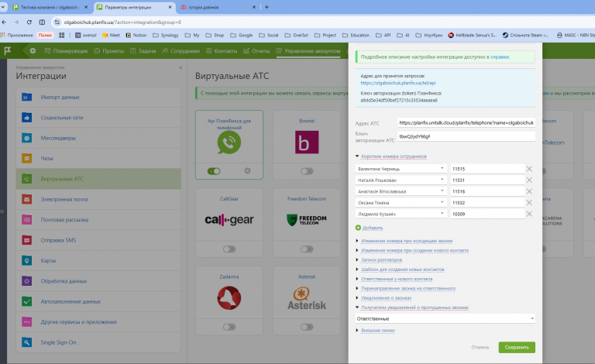Click the Обработка данных sidebar icon
The width and height of the screenshot is (595, 364).
[26, 281]
